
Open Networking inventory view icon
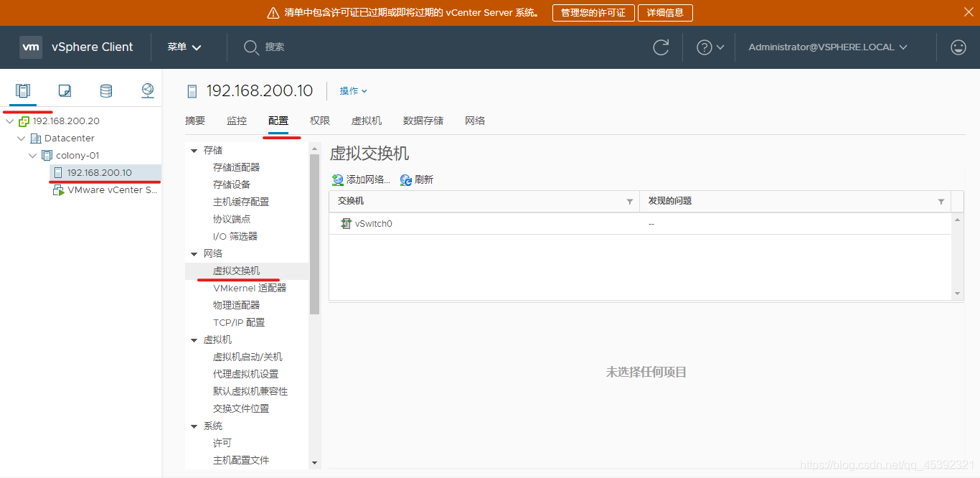[148, 90]
